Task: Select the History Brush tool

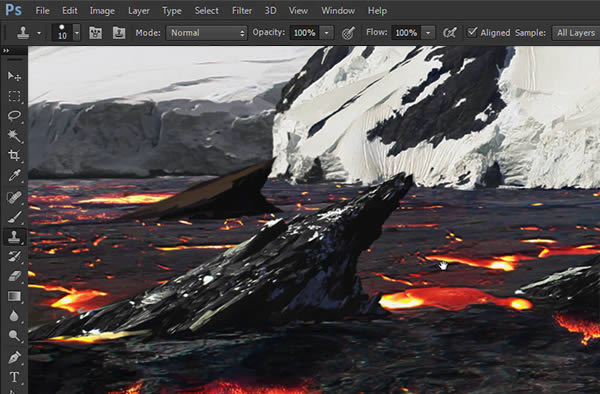Action: [x=14, y=257]
